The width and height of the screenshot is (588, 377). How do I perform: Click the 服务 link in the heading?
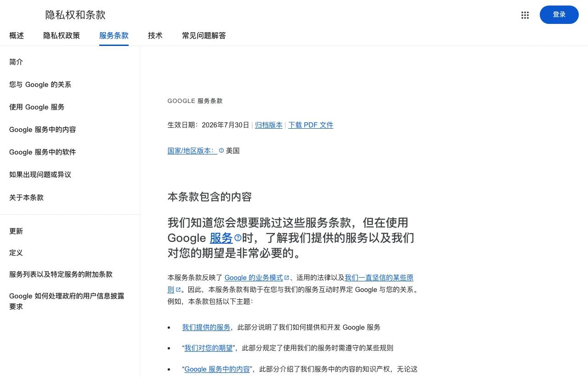221,238
